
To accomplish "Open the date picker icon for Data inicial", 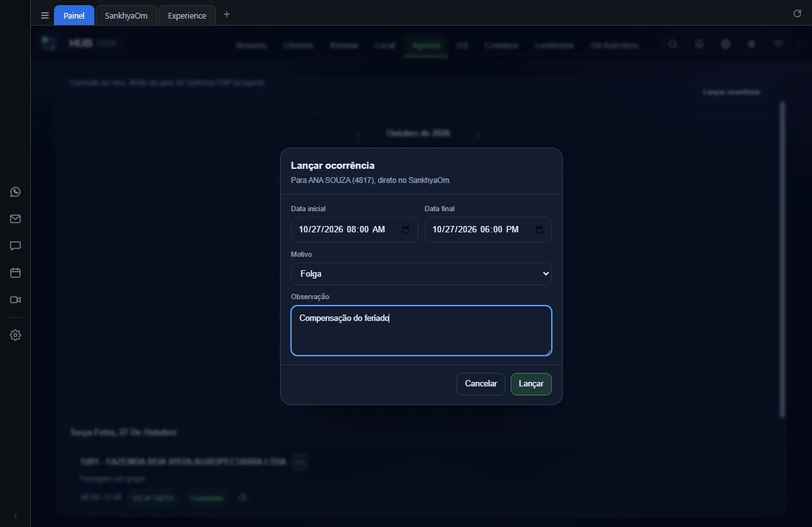I will tap(406, 230).
